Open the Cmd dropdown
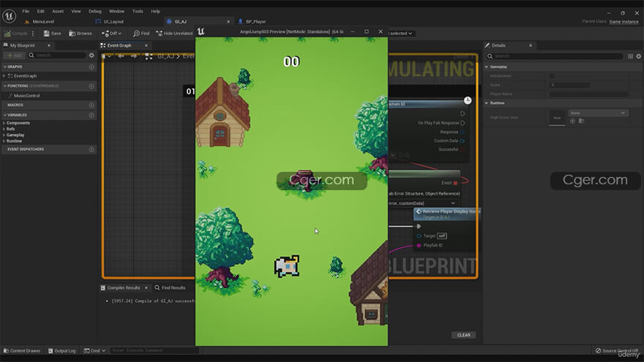The width and height of the screenshot is (644, 362). click(95, 350)
